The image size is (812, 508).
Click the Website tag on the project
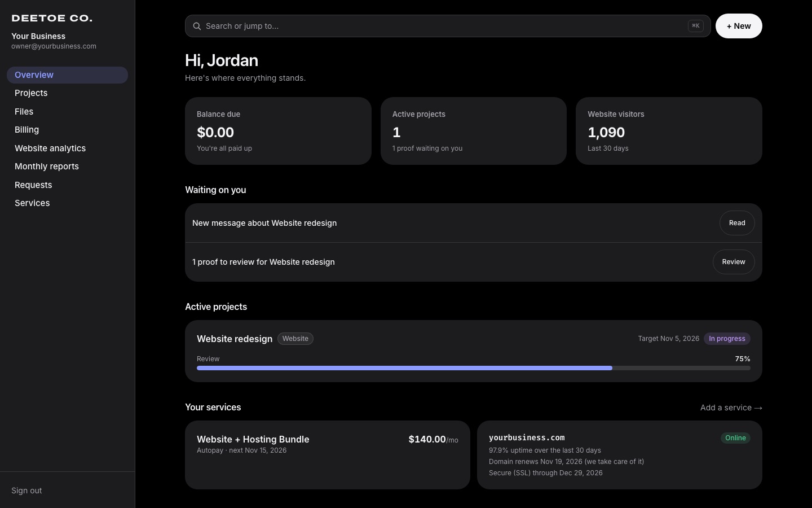click(295, 339)
